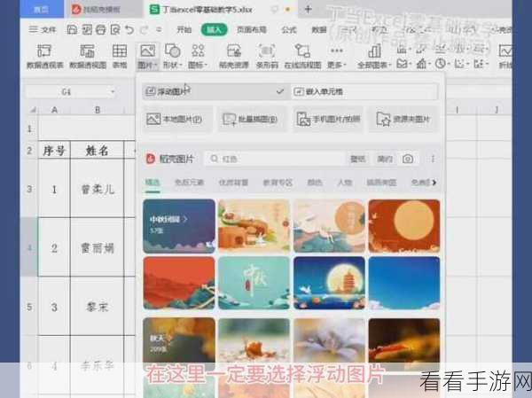Click the minimalist (简约) search tag

385,159
